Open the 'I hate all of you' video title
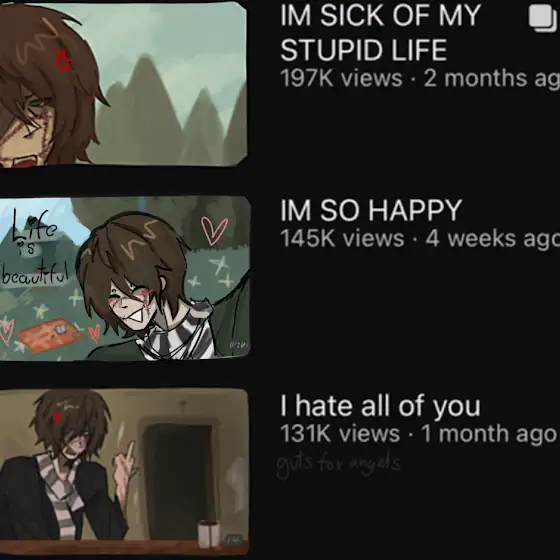The height and width of the screenshot is (560, 560). click(380, 406)
